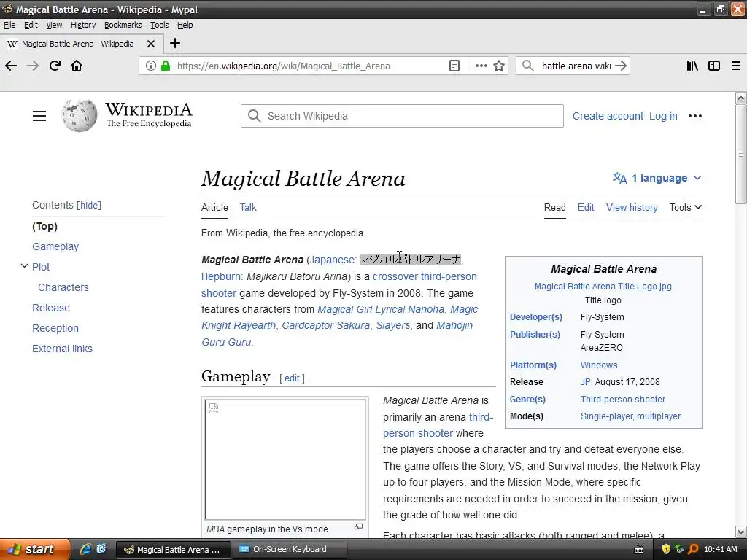Open a new tab with the plus button
747x560 pixels.
(x=175, y=43)
